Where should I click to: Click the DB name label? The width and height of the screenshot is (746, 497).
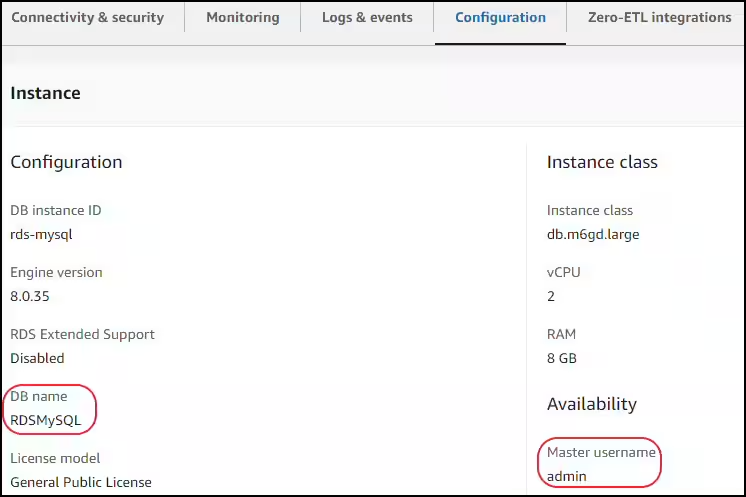click(x=39, y=396)
